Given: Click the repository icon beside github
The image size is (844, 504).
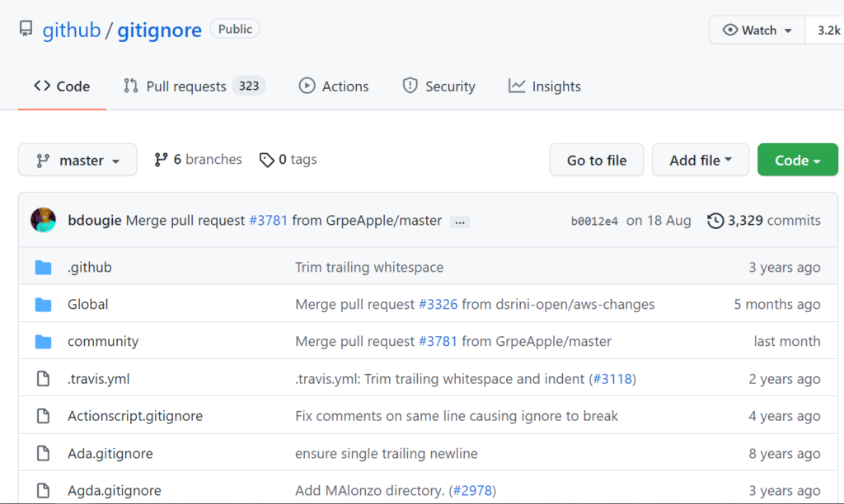Looking at the screenshot, I should [x=26, y=29].
